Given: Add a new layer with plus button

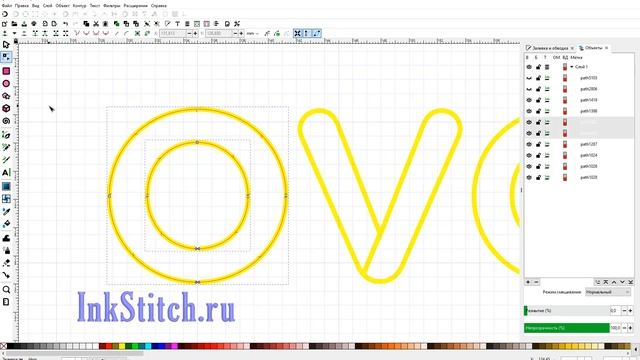Looking at the screenshot, I should pos(528,282).
